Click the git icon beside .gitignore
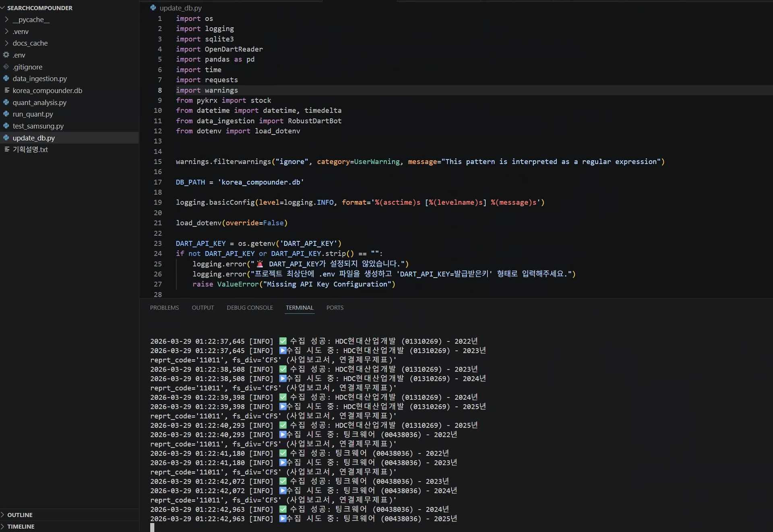 [x=6, y=67]
